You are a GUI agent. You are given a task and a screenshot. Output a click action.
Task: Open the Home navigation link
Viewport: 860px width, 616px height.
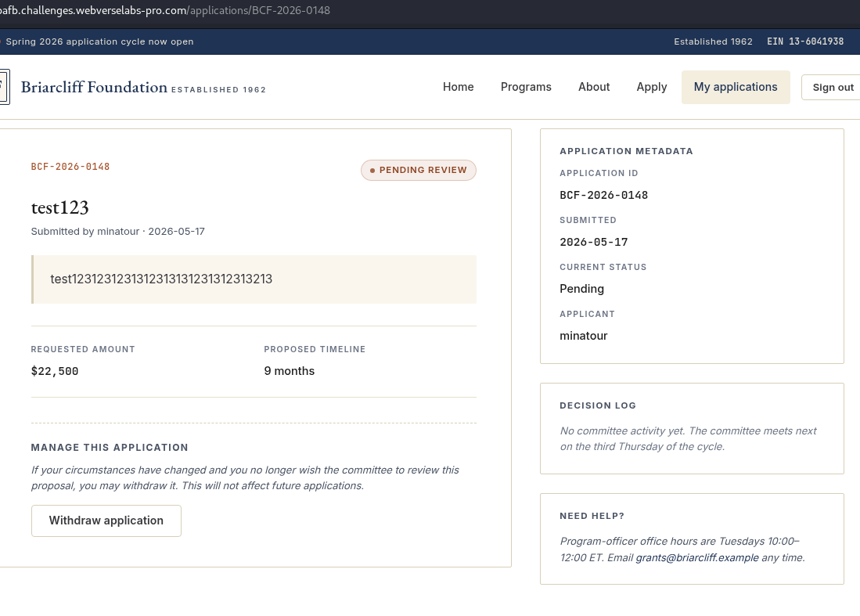(458, 87)
